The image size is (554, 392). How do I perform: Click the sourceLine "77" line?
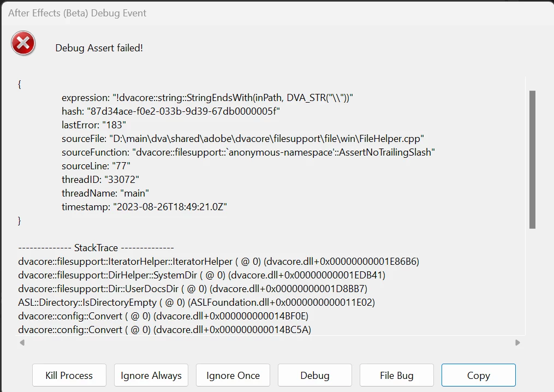tap(96, 166)
